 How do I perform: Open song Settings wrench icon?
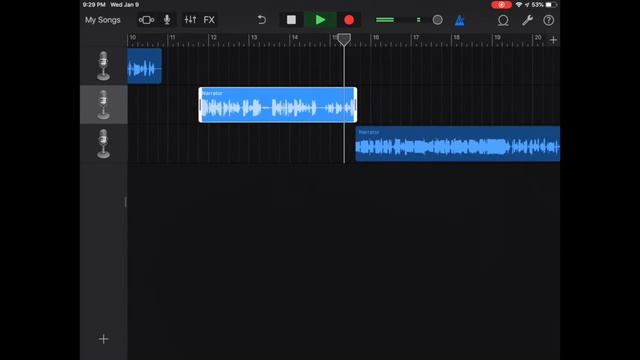527,20
